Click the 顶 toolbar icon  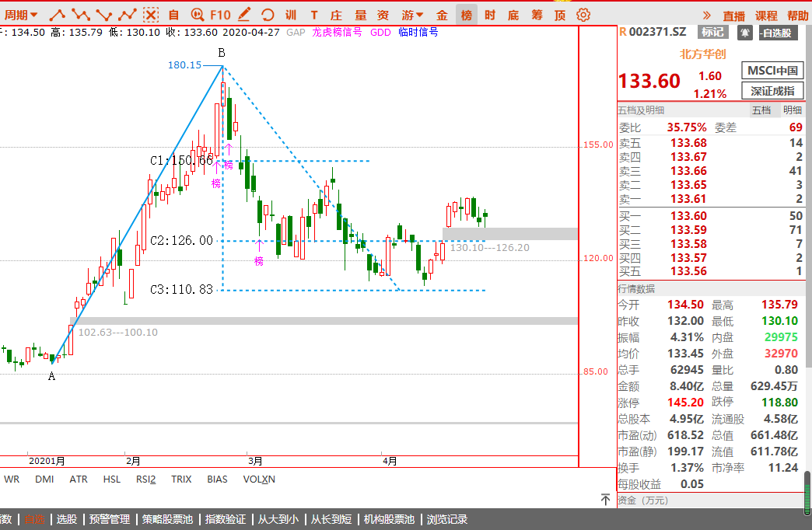(560, 15)
